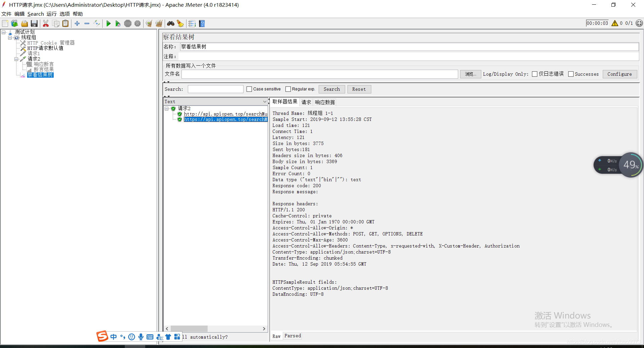Clear current results with single broom icon
644x348 pixels.
(149, 23)
